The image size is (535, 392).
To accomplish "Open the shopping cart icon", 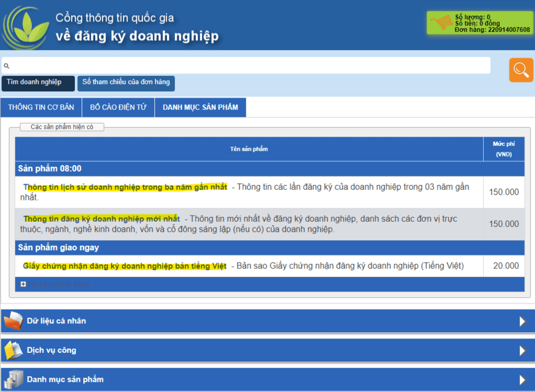I will (440, 24).
